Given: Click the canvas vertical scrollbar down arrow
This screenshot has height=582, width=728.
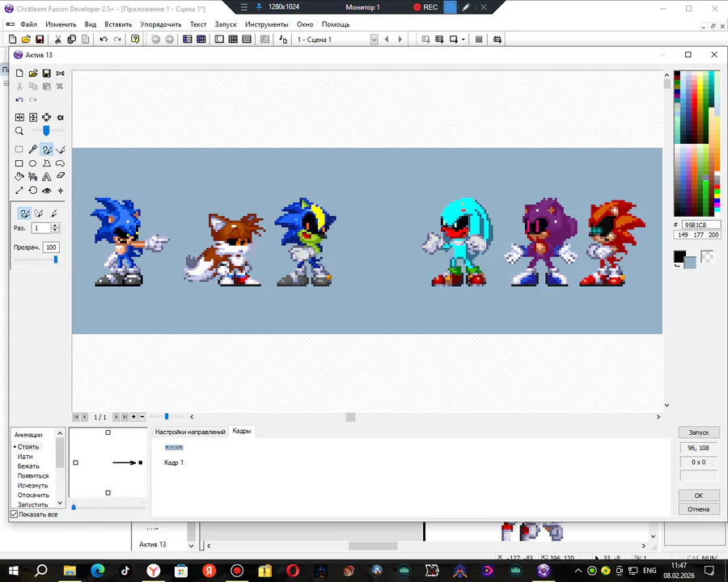Looking at the screenshot, I should (667, 405).
